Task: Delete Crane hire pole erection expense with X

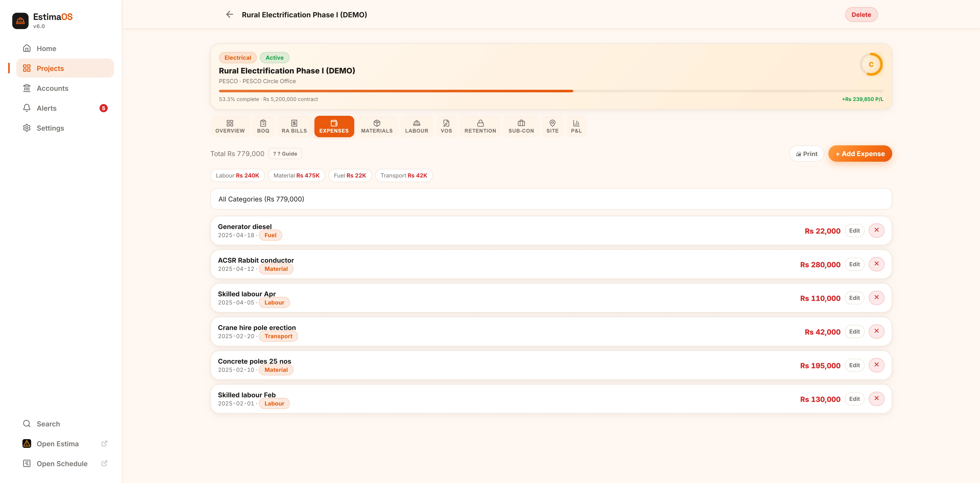Action: pyautogui.click(x=877, y=331)
